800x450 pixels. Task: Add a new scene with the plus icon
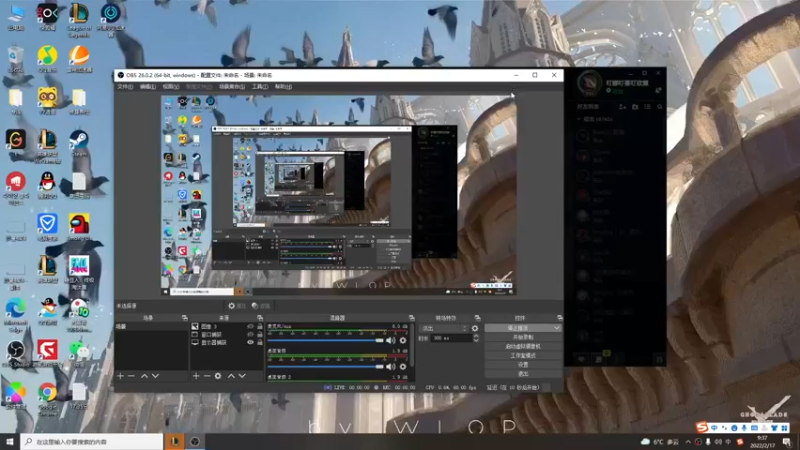[x=120, y=376]
